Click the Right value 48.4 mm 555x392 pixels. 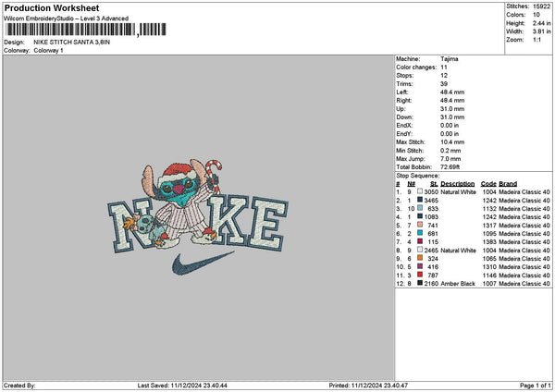[x=452, y=101]
